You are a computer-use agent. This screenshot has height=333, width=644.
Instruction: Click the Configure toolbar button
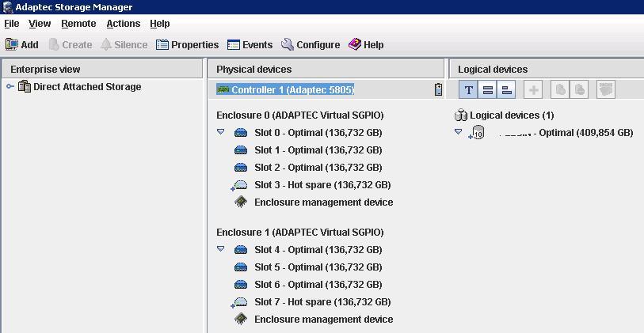[311, 45]
